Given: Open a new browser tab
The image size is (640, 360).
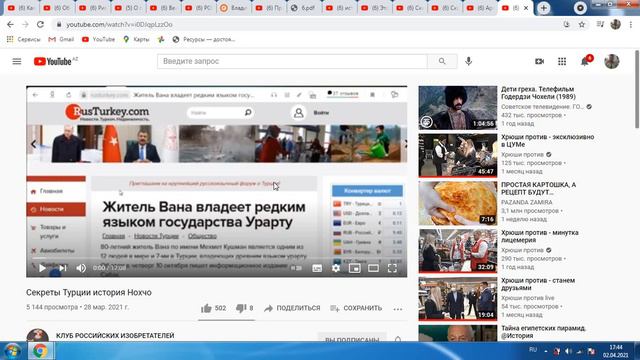Looking at the screenshot, I should (x=543, y=8).
